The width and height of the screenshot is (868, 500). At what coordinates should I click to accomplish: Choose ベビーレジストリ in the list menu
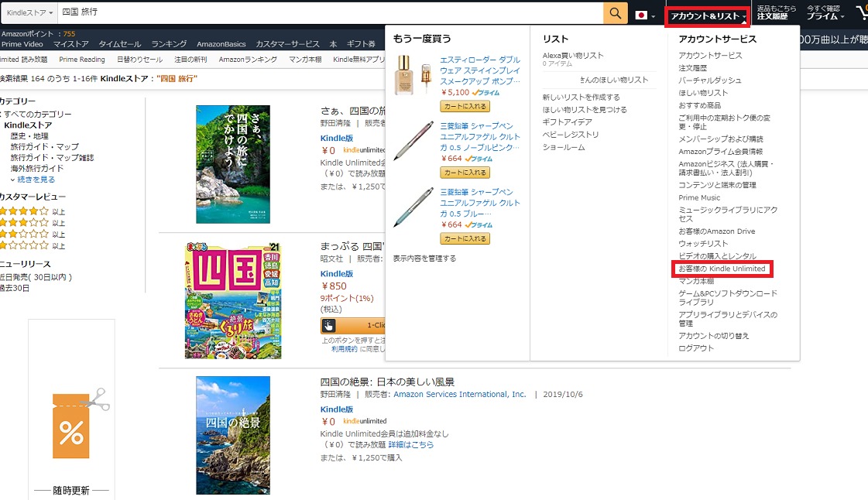[571, 135]
